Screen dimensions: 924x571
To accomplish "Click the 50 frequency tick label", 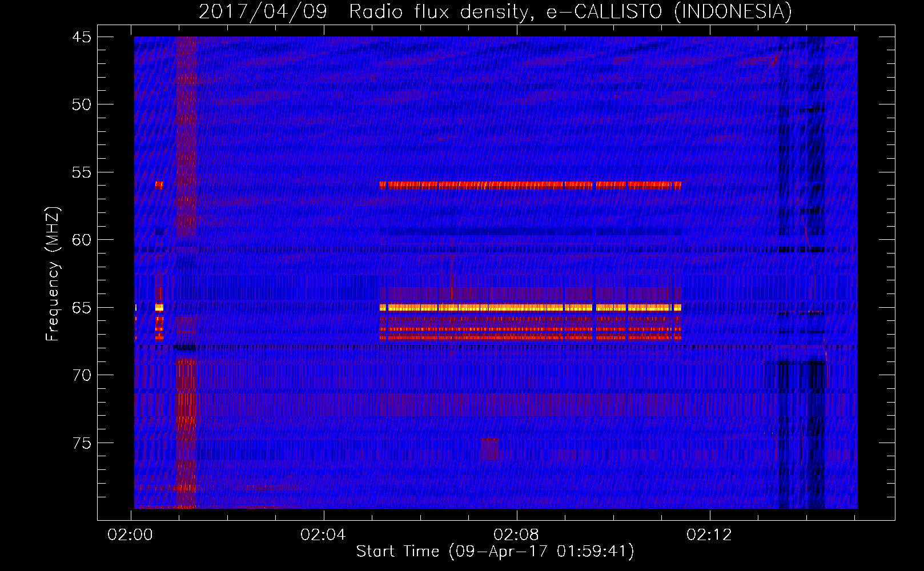I will coord(82,104).
